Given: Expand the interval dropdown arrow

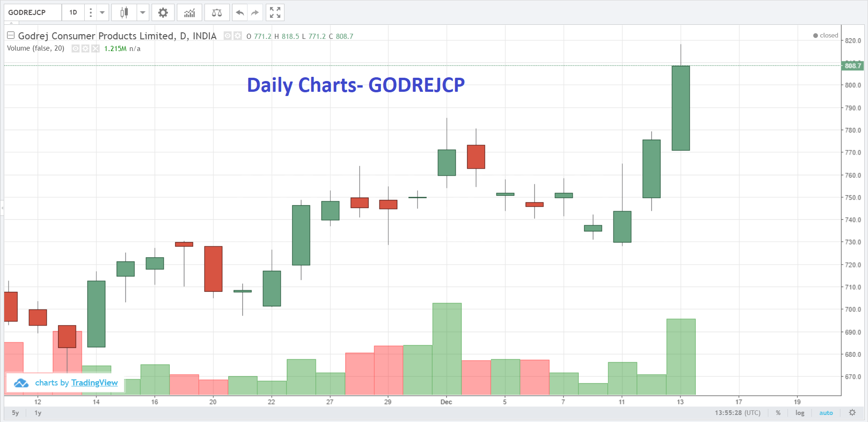Looking at the screenshot, I should (102, 13).
